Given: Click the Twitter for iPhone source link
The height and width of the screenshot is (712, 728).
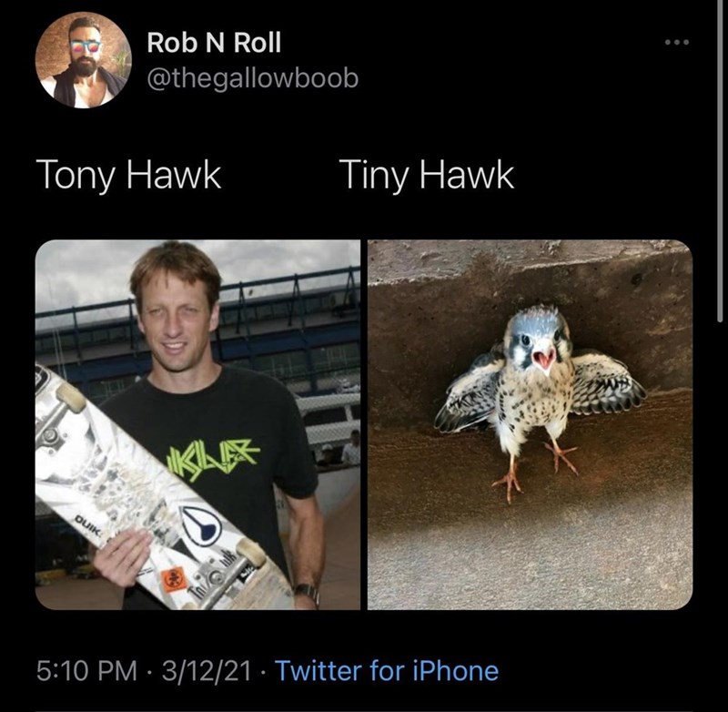Looking at the screenshot, I should [x=386, y=672].
